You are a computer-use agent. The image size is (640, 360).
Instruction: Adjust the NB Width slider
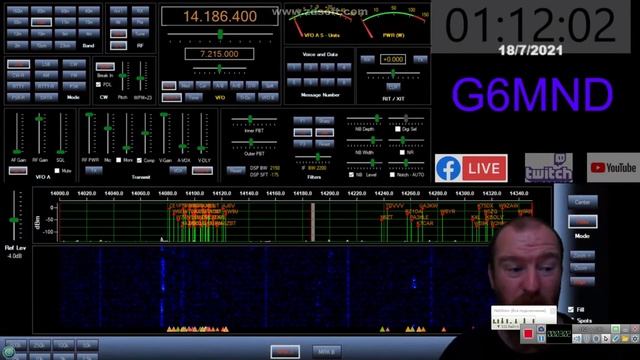[x=364, y=140]
